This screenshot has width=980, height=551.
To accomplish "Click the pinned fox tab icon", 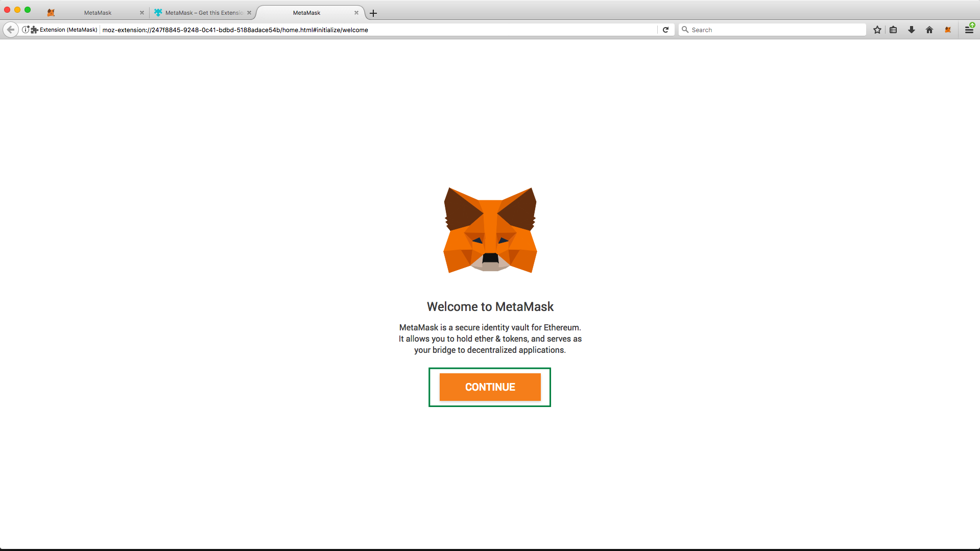I will point(51,13).
